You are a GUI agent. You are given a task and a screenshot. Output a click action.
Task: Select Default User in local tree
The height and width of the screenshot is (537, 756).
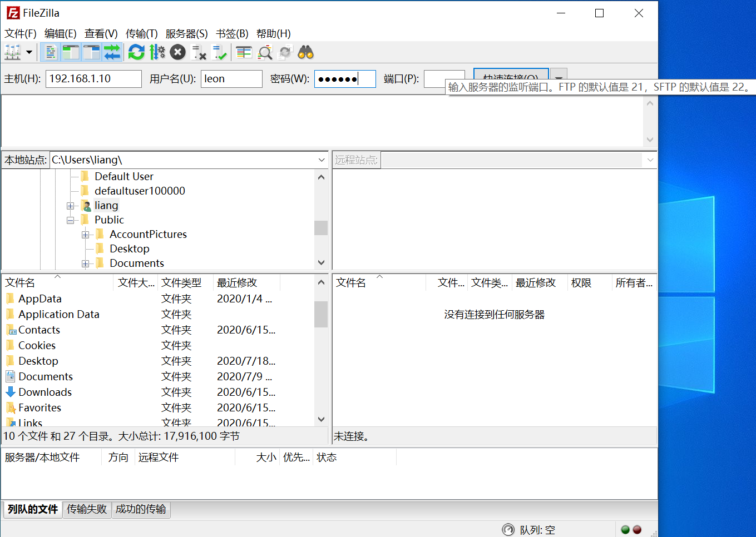coord(123,176)
